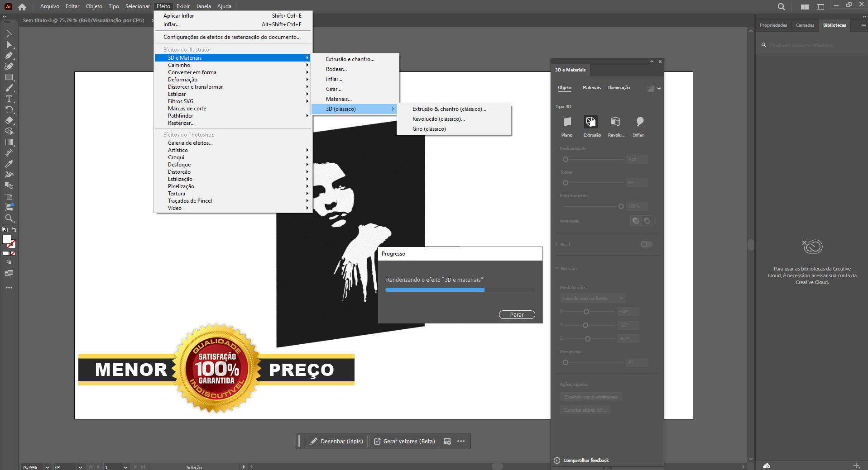The width and height of the screenshot is (868, 470).
Task: Reset default fill and stroke
Action: tap(5, 230)
